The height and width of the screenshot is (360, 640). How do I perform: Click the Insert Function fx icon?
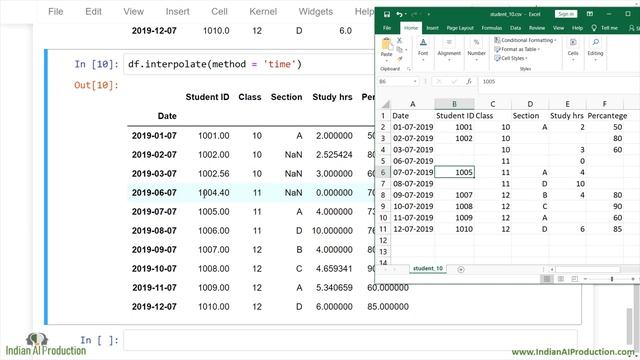coord(469,82)
